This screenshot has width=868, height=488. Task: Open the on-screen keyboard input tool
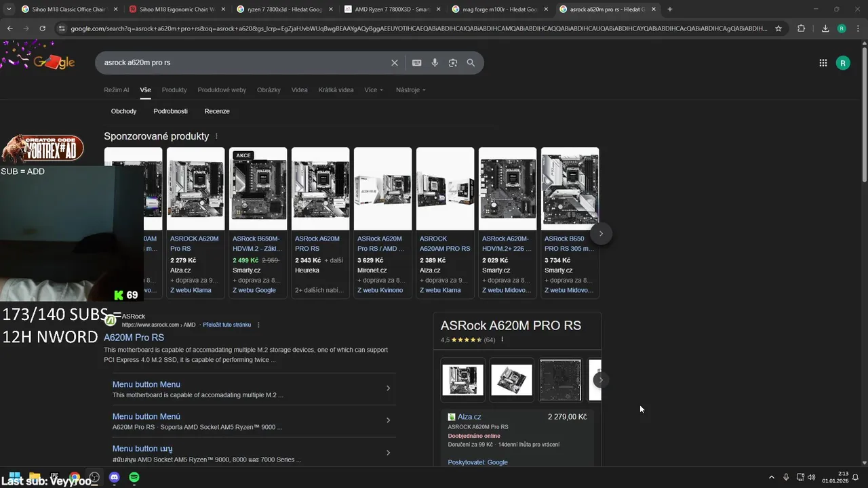click(417, 62)
